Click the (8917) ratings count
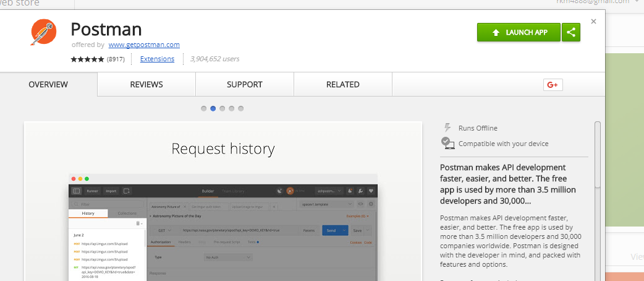The width and height of the screenshot is (644, 281). (116, 59)
